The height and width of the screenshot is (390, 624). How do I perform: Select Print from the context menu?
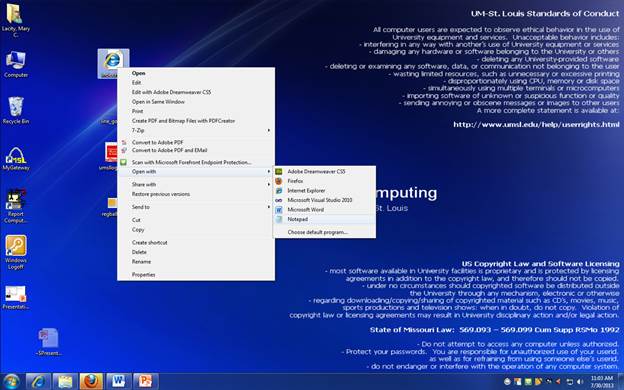click(195, 111)
